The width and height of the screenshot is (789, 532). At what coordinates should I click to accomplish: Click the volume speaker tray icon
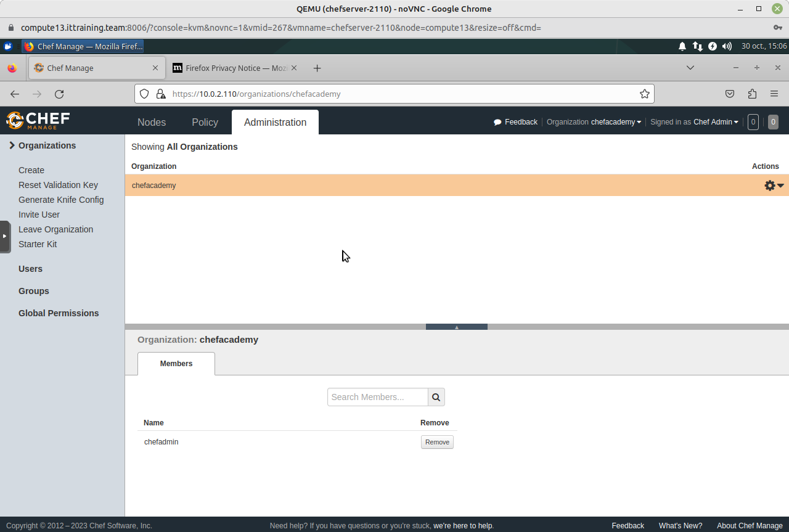click(x=727, y=46)
